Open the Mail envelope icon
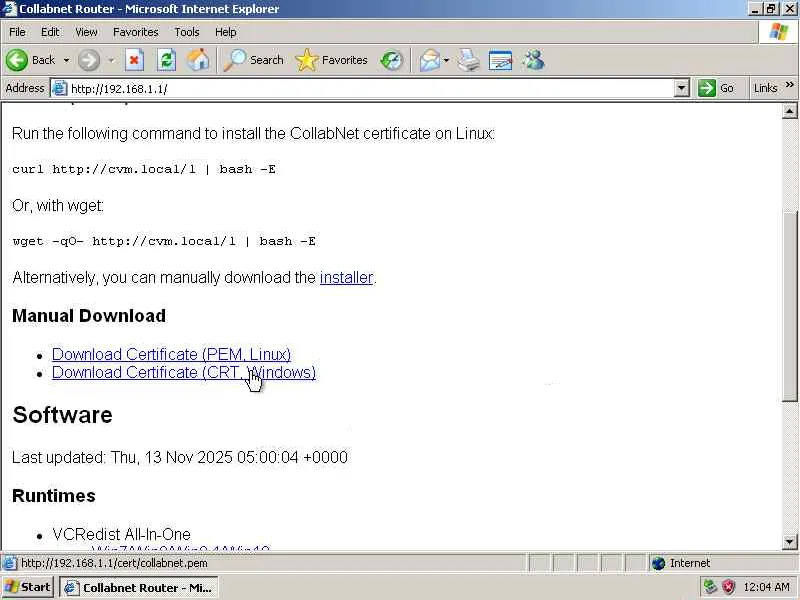800x600 pixels. coord(430,60)
